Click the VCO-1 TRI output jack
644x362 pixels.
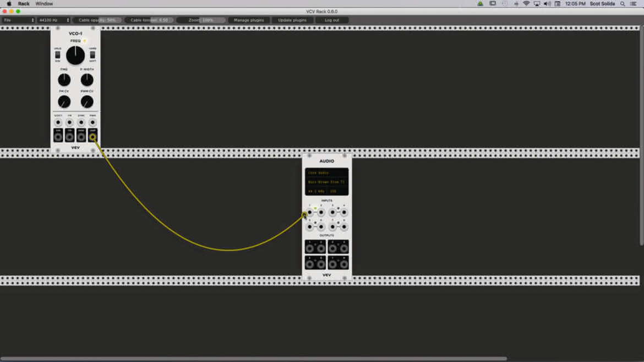click(69, 137)
